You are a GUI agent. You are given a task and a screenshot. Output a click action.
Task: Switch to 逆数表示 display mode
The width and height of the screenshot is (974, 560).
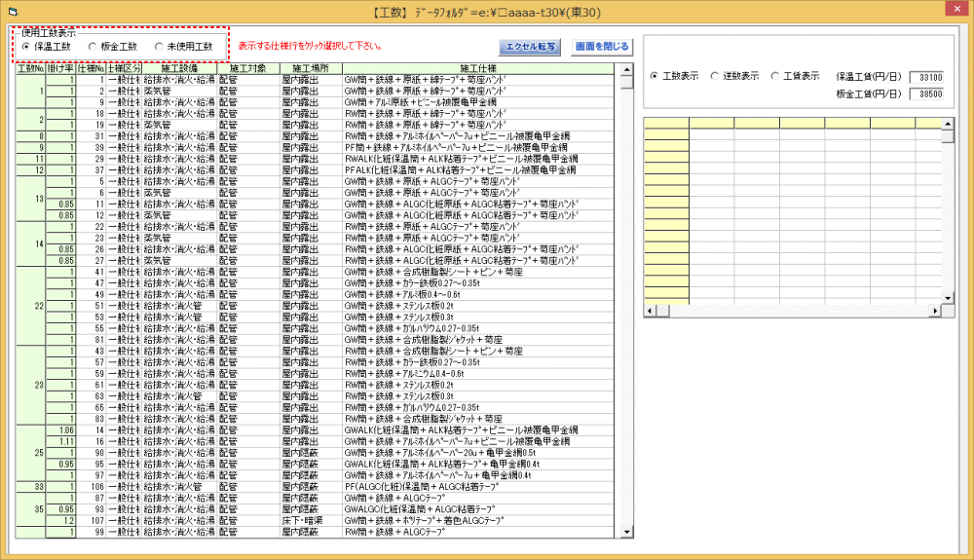[x=714, y=75]
